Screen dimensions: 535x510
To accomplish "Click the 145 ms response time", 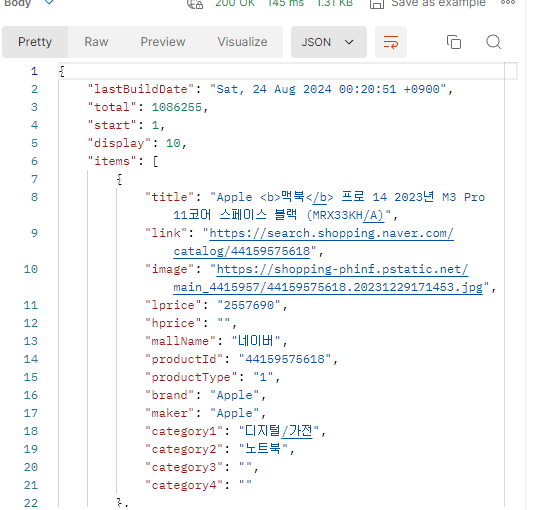I will (286, 3).
